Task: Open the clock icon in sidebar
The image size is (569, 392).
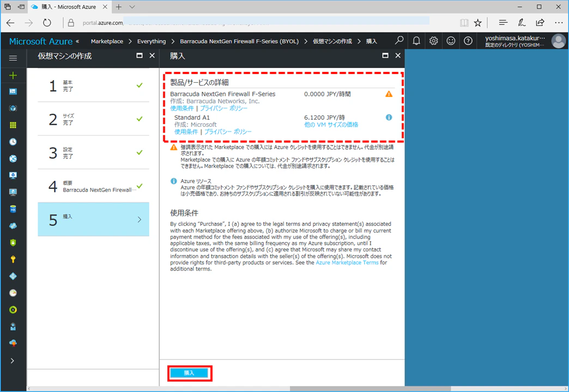Action: click(13, 142)
